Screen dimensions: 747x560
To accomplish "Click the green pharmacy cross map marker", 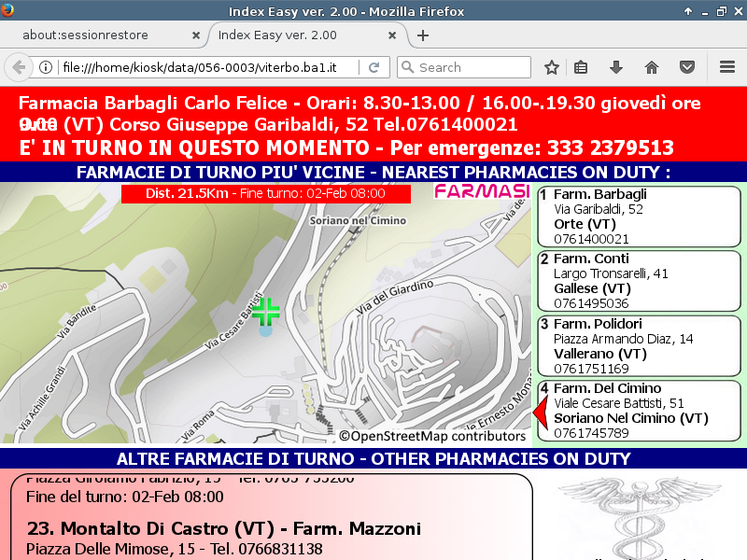I will point(266,312).
